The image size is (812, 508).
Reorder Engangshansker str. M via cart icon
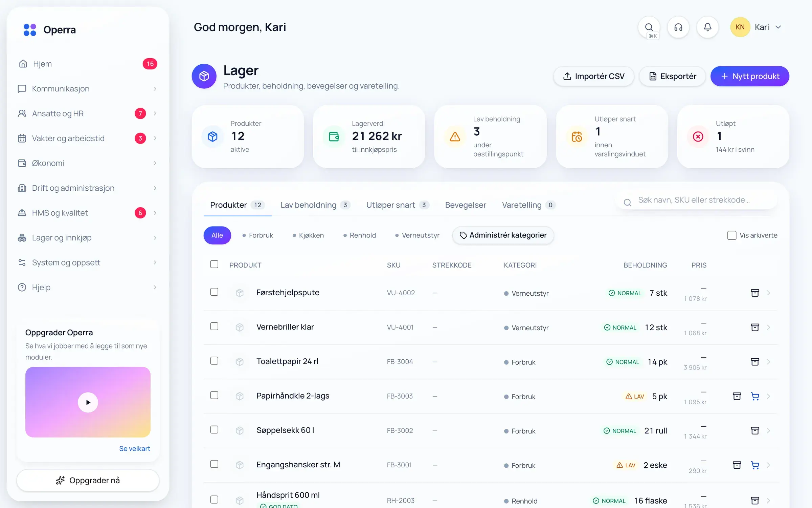coord(755,465)
